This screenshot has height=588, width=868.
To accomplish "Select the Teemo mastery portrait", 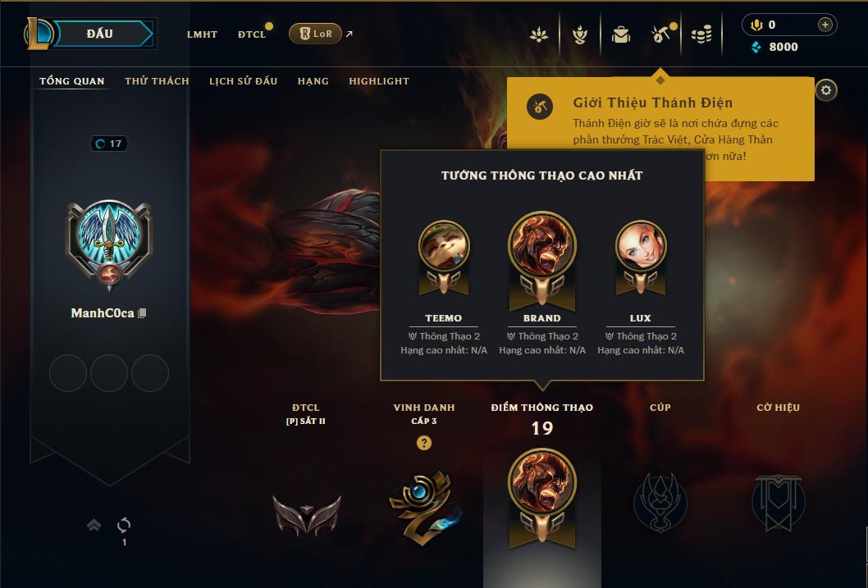I will [x=444, y=245].
